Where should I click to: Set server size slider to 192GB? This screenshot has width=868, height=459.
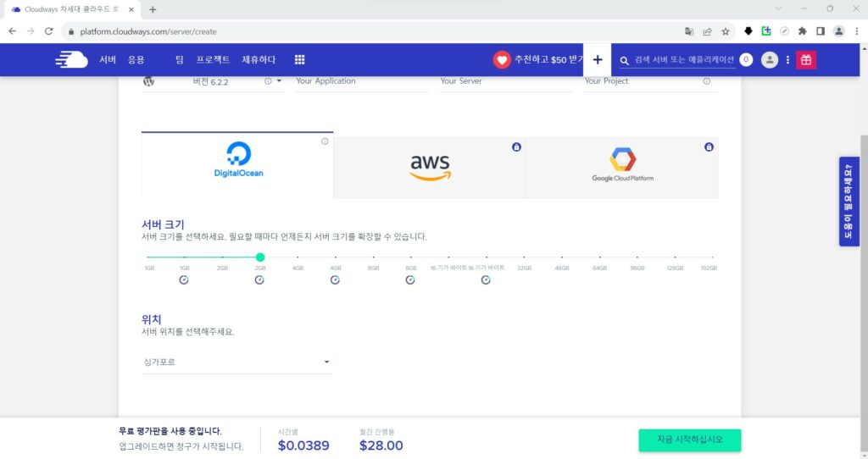(x=712, y=257)
